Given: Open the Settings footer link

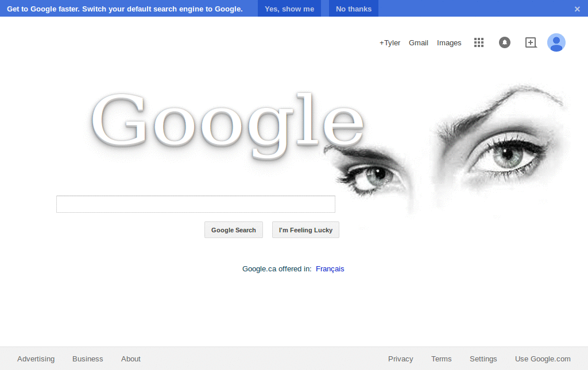Looking at the screenshot, I should tap(483, 359).
